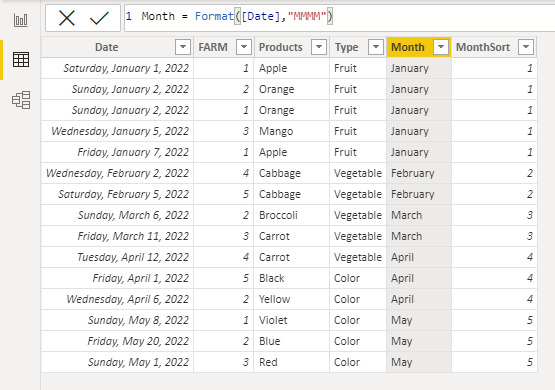Click the cell 'Saturday, February 5, 2022'
This screenshot has width=555, height=390.
point(118,194)
